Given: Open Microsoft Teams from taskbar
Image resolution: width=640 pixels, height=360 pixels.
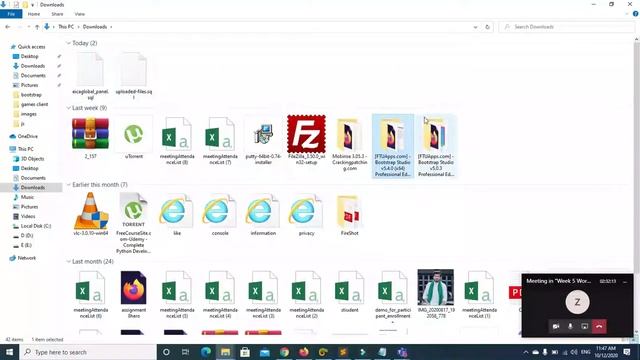Looking at the screenshot, I should point(402,352).
